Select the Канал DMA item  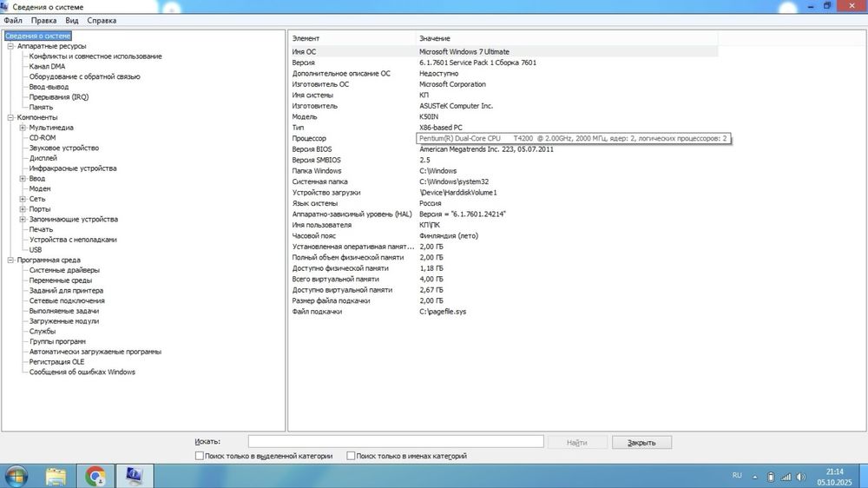[x=47, y=67]
